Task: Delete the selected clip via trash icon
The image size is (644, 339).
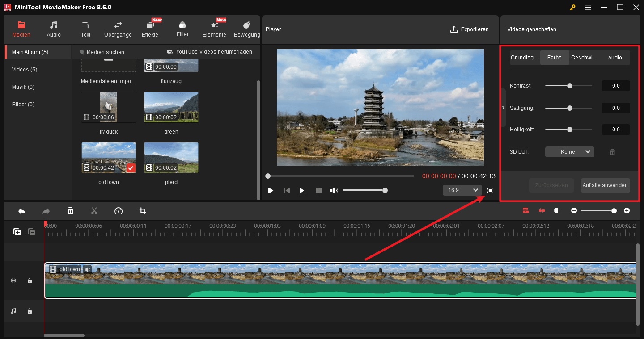Action: (70, 210)
